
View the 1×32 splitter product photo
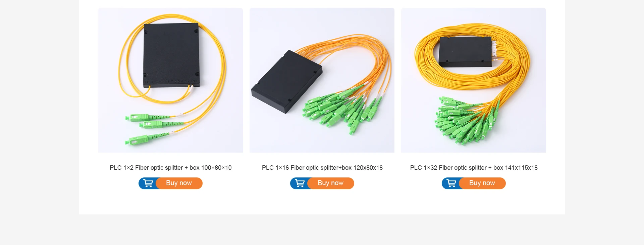tap(474, 80)
